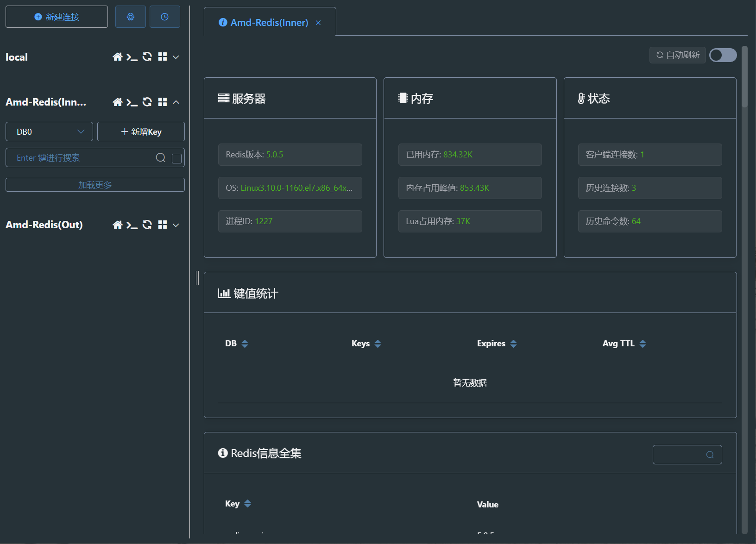Click the 服务器 card heading
The image size is (756, 544).
[x=242, y=99]
